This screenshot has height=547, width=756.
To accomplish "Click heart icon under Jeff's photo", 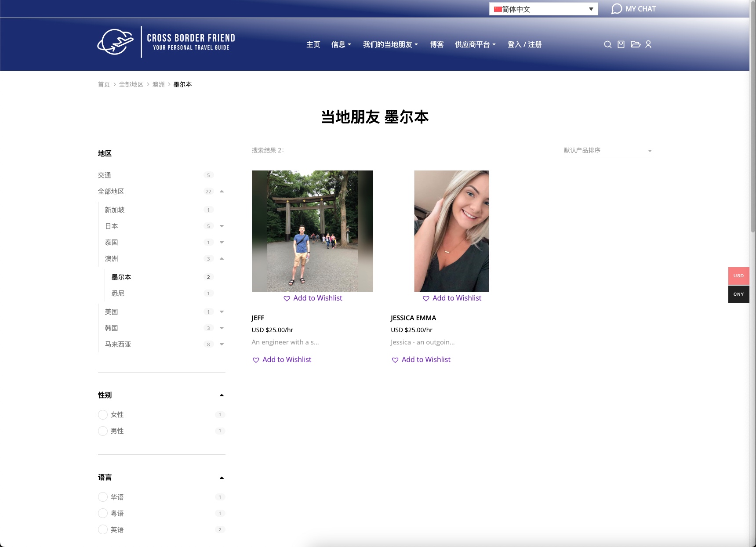I will [x=287, y=299].
